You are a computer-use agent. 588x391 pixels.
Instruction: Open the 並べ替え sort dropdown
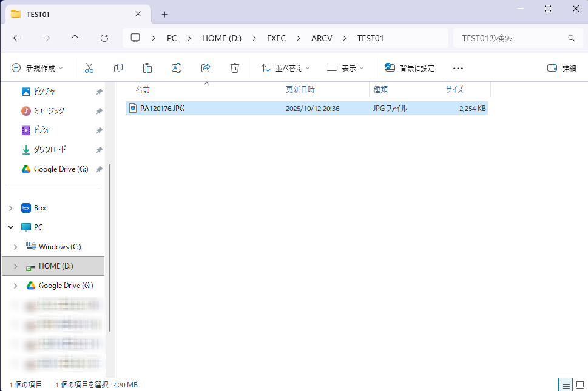(x=285, y=68)
